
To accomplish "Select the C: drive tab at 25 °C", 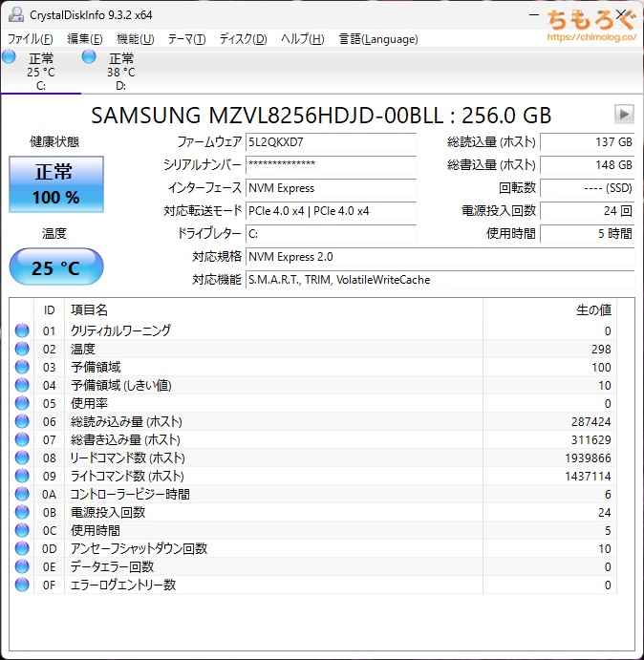I will [x=41, y=71].
